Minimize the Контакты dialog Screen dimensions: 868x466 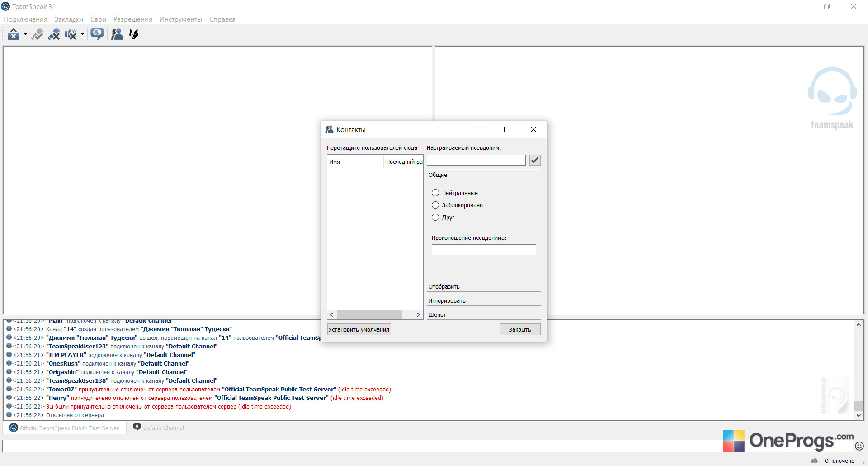coord(481,129)
